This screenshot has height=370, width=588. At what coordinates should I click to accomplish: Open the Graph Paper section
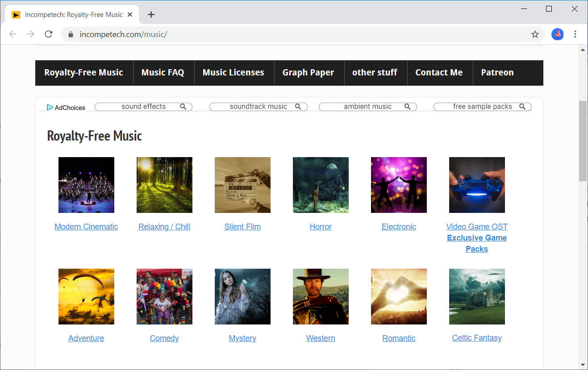tap(308, 72)
